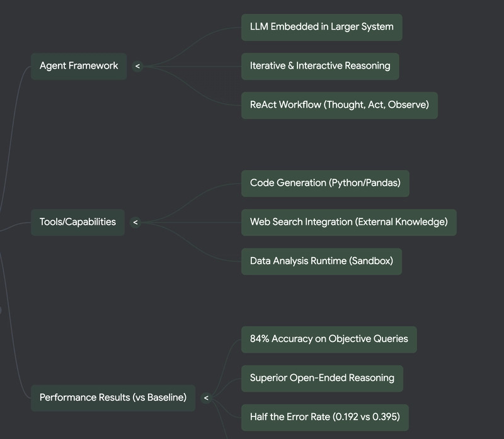The image size is (504, 439).
Task: Open the Superior Open-Ended Reasoning node
Action: [322, 379]
